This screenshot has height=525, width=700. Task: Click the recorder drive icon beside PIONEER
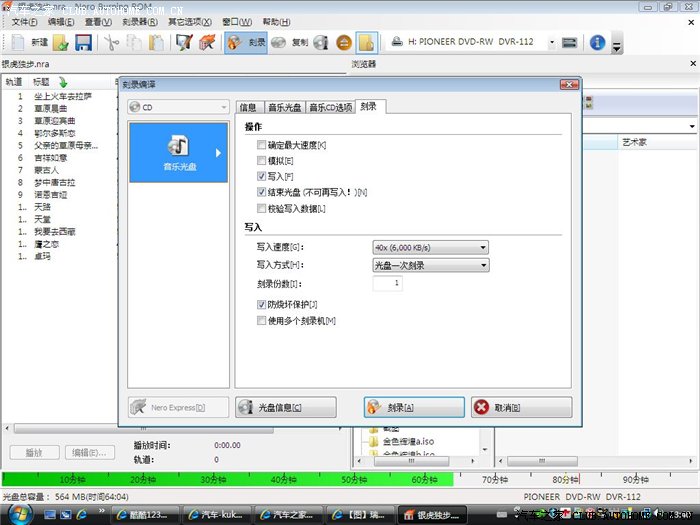click(397, 42)
